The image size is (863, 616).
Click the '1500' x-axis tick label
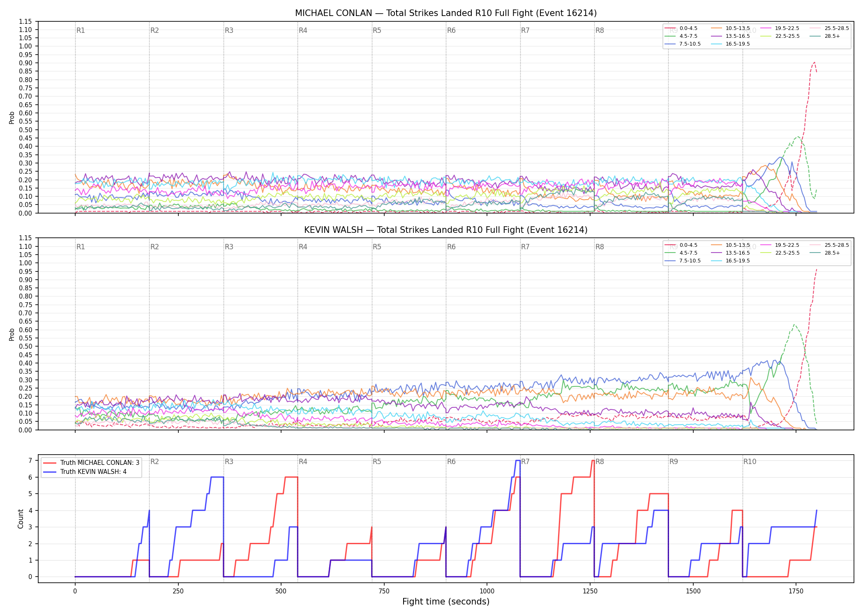pyautogui.click(x=693, y=591)
